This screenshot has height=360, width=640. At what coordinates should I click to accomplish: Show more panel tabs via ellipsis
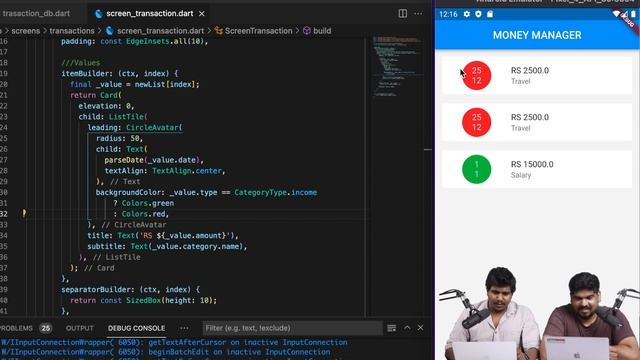tap(184, 328)
